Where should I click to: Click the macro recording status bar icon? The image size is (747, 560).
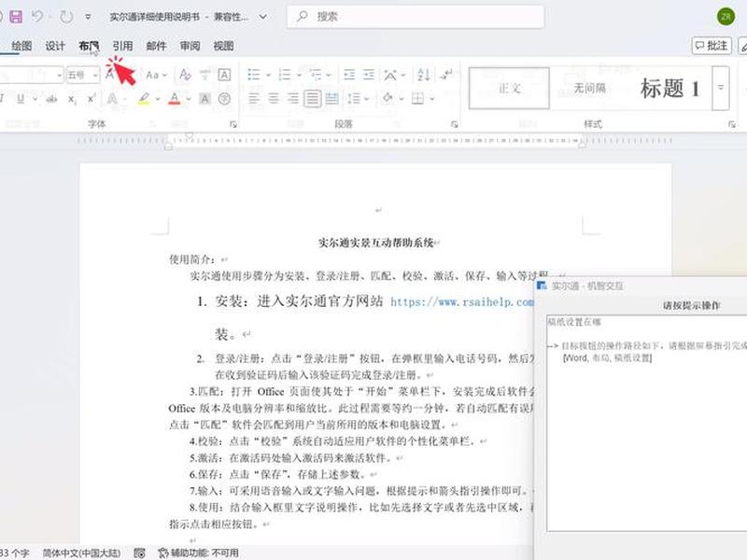(139, 553)
